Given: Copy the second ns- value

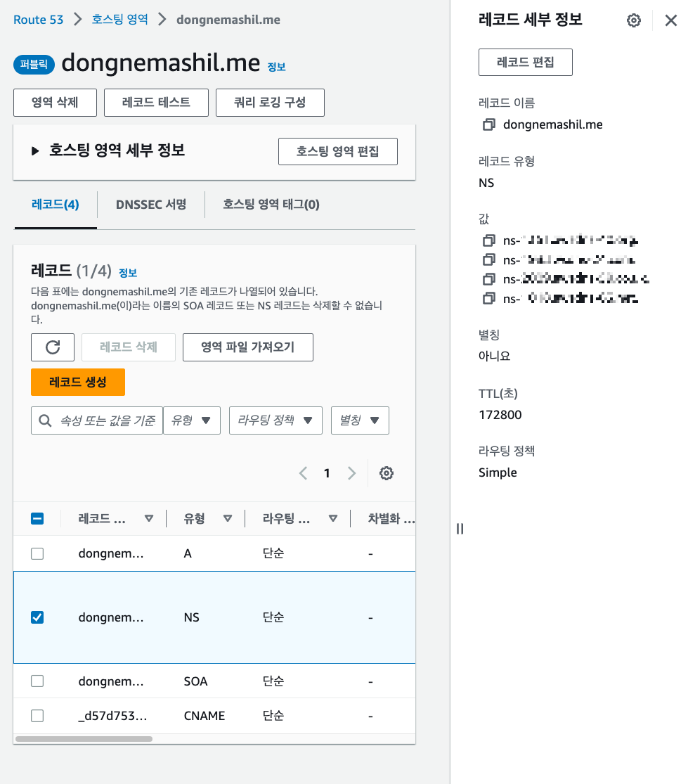Looking at the screenshot, I should pyautogui.click(x=488, y=259).
